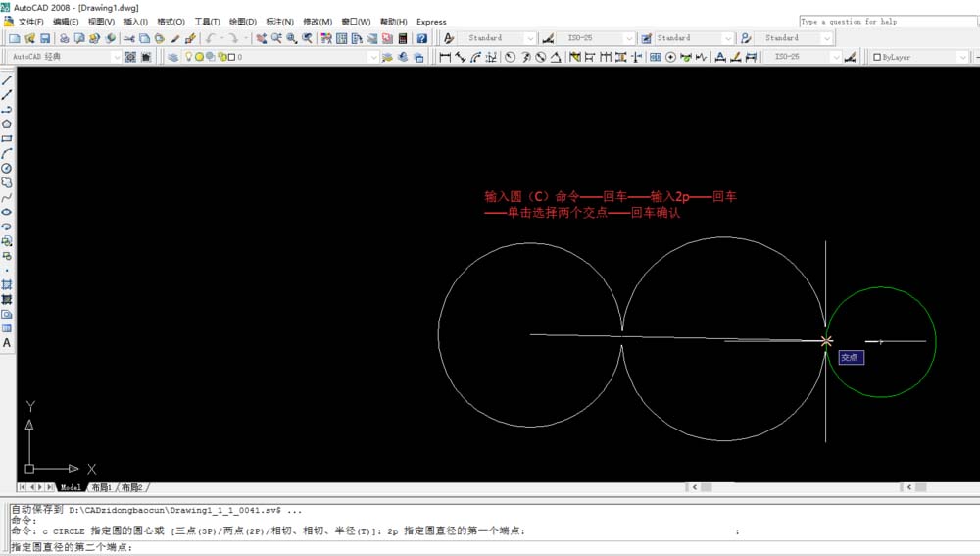This screenshot has width=980, height=556.
Task: Select the Ellipse draw tool
Action: coord(7,212)
